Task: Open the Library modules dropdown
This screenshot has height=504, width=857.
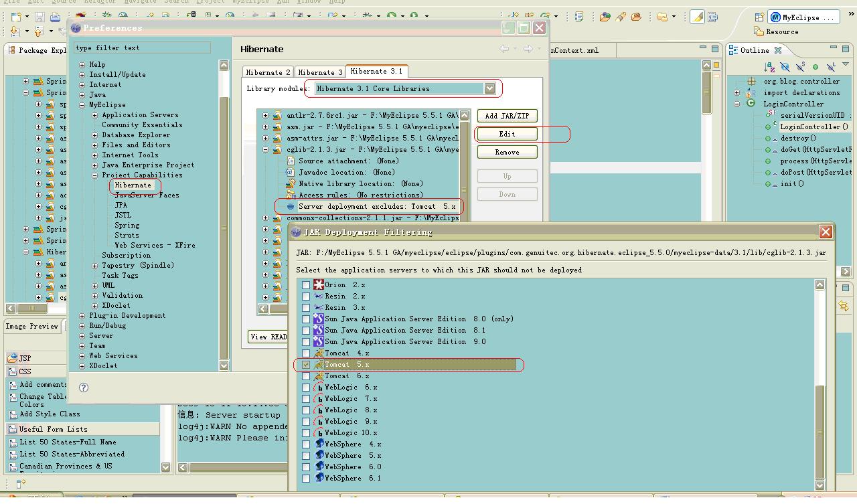Action: [489, 88]
